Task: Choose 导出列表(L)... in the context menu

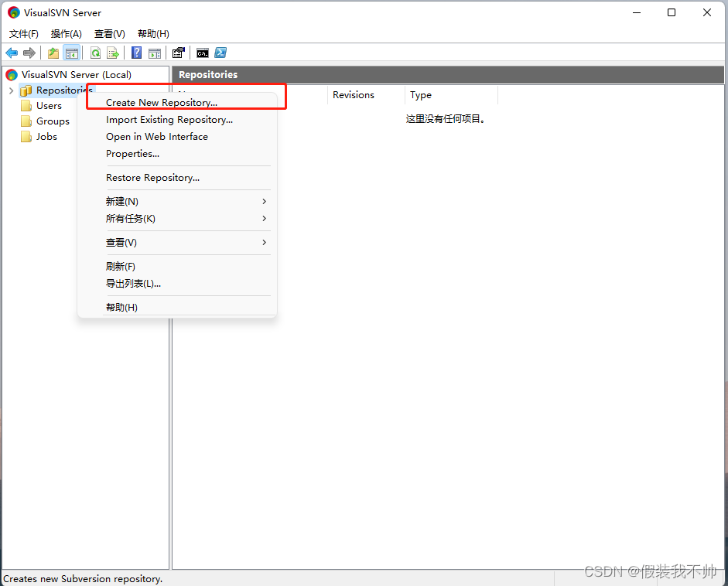Action: click(178, 284)
